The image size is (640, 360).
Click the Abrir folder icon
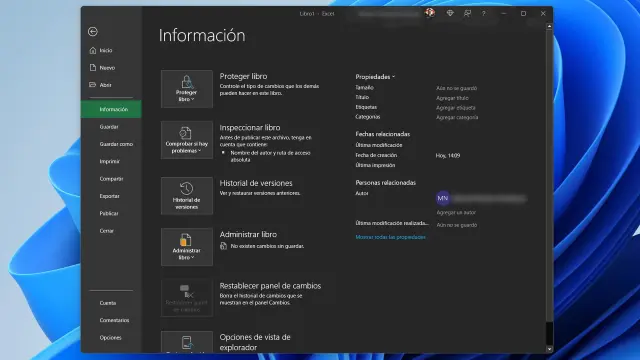[92, 85]
